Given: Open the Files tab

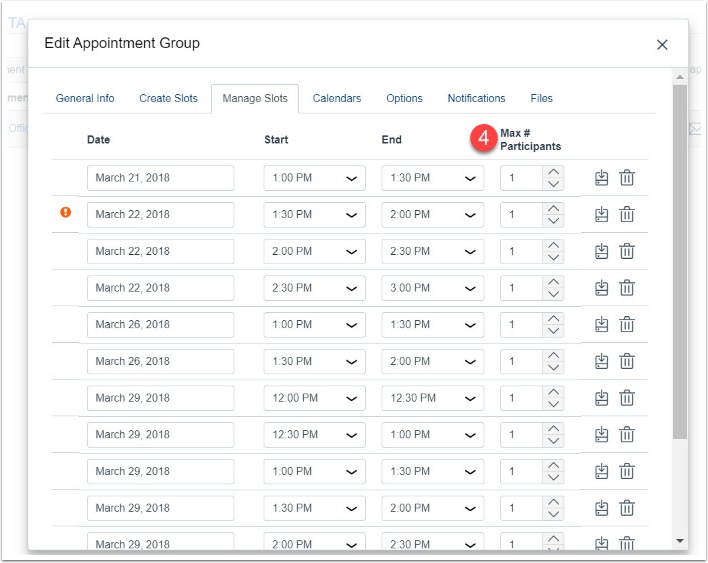Looking at the screenshot, I should 541,98.
